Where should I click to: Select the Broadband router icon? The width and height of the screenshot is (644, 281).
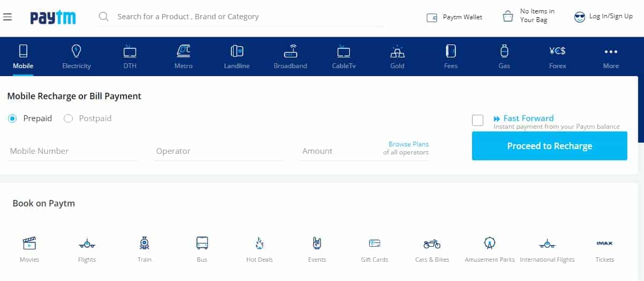tap(290, 51)
